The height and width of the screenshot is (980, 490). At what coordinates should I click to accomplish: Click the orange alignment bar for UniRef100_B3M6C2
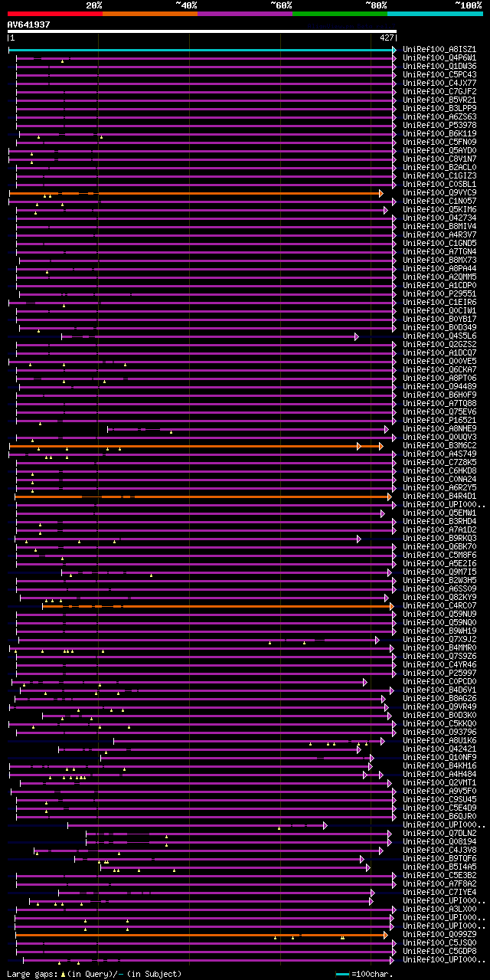[195, 446]
